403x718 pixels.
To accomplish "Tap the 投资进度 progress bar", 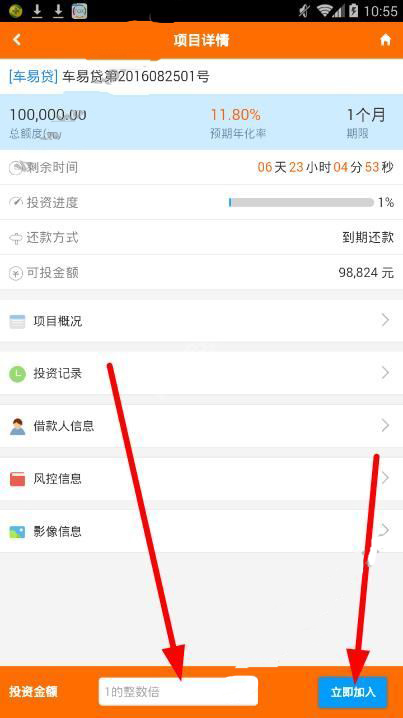I will pos(301,202).
